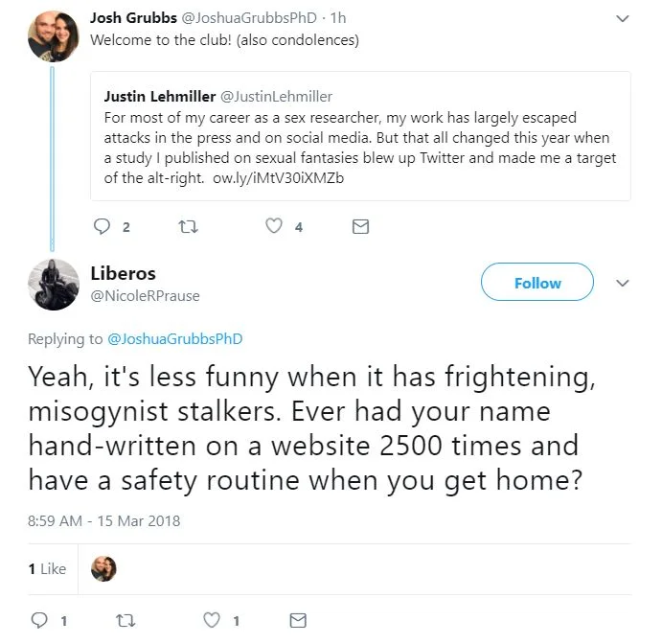Expand options chevron on Josh Grubbs' tweet
Viewport: 662px width, 644px height.
click(x=623, y=18)
